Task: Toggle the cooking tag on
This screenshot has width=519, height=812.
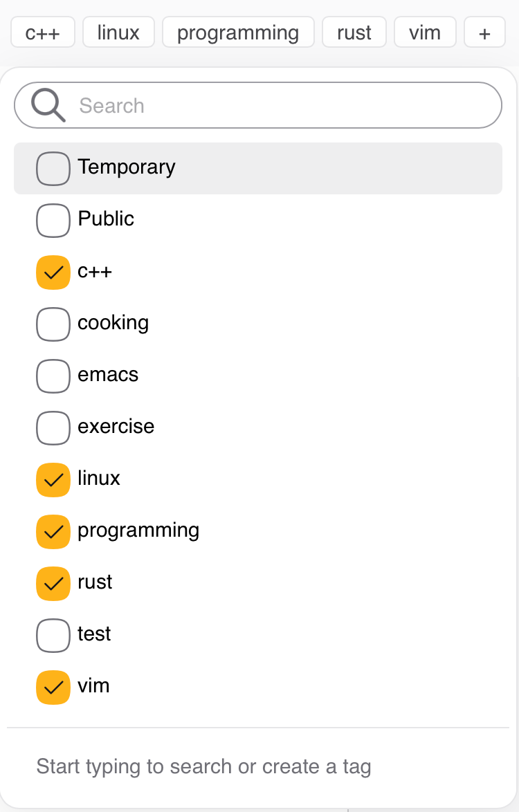Action: (53, 324)
